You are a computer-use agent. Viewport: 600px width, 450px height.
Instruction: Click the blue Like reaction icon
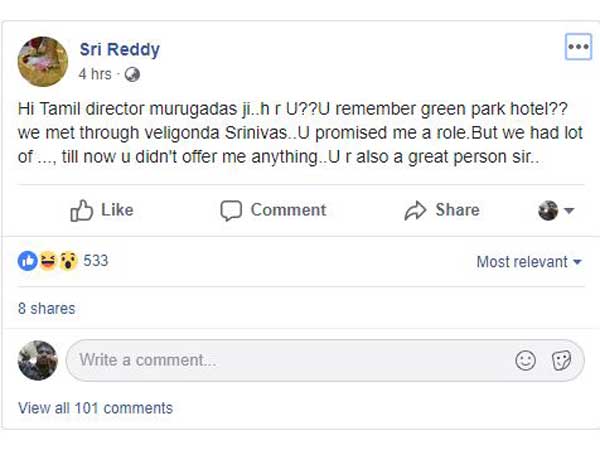(x=27, y=261)
